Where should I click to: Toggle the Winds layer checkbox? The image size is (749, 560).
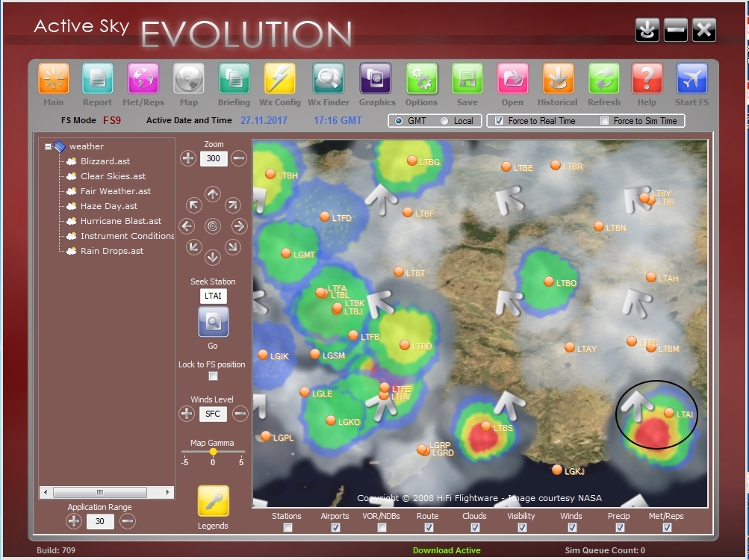point(572,527)
